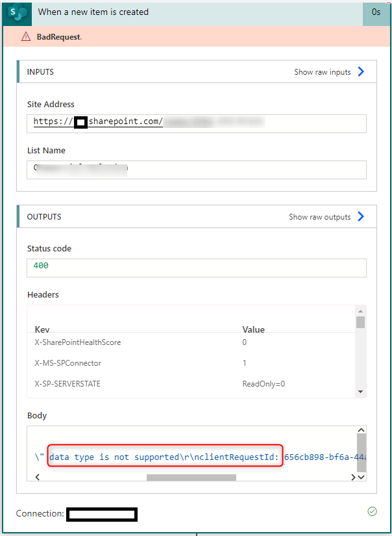
Task: Click the Headers vertical scrollbar thumb
Action: [360, 322]
